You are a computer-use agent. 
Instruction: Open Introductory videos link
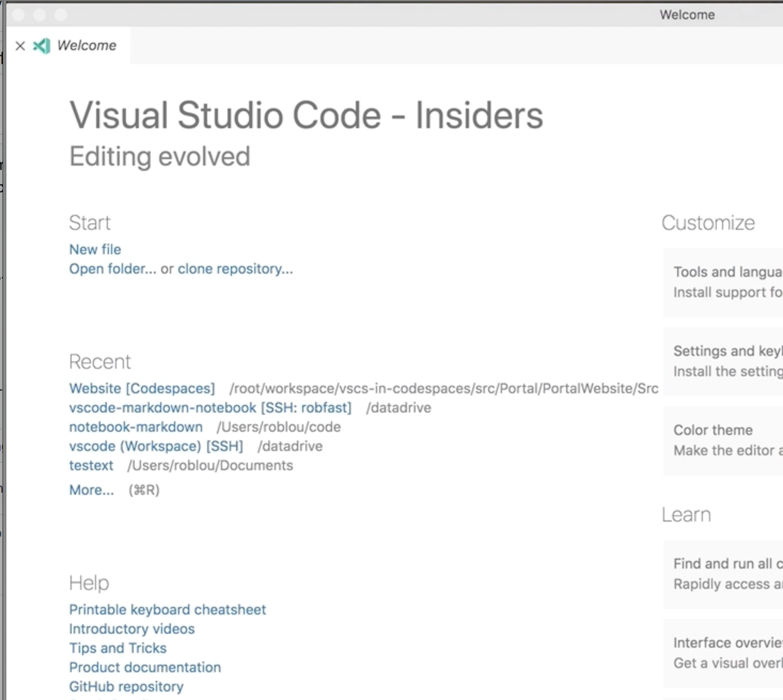click(132, 629)
